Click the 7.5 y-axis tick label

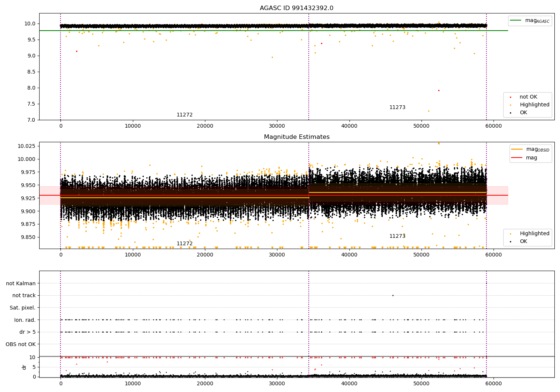click(x=31, y=104)
